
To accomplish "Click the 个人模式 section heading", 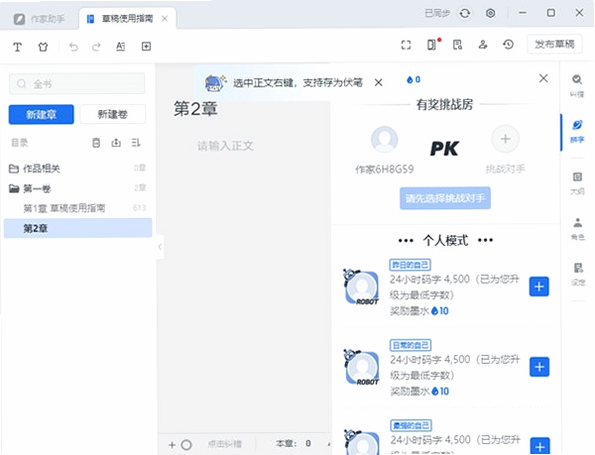I will point(445,240).
